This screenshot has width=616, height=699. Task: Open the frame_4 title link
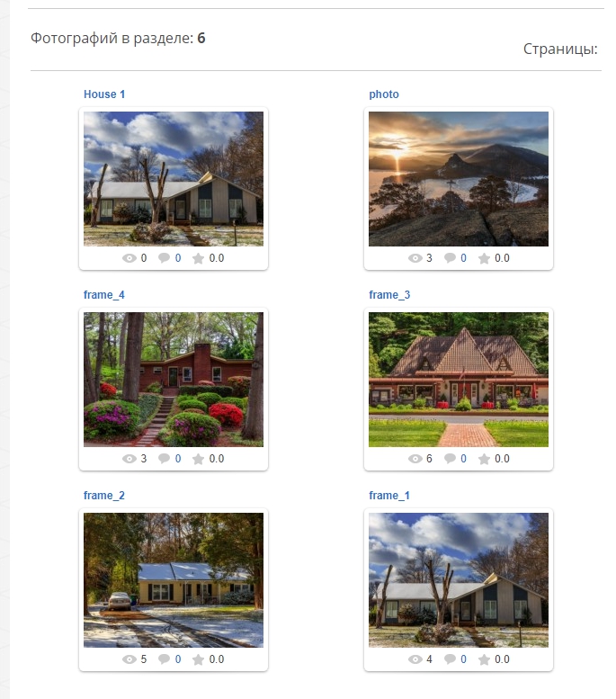pos(103,295)
